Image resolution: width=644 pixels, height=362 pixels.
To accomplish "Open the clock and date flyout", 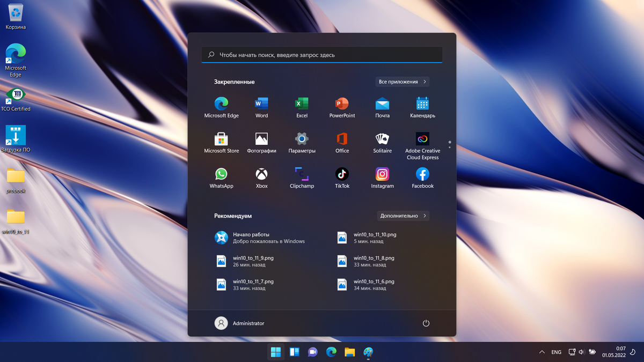I will [614, 352].
